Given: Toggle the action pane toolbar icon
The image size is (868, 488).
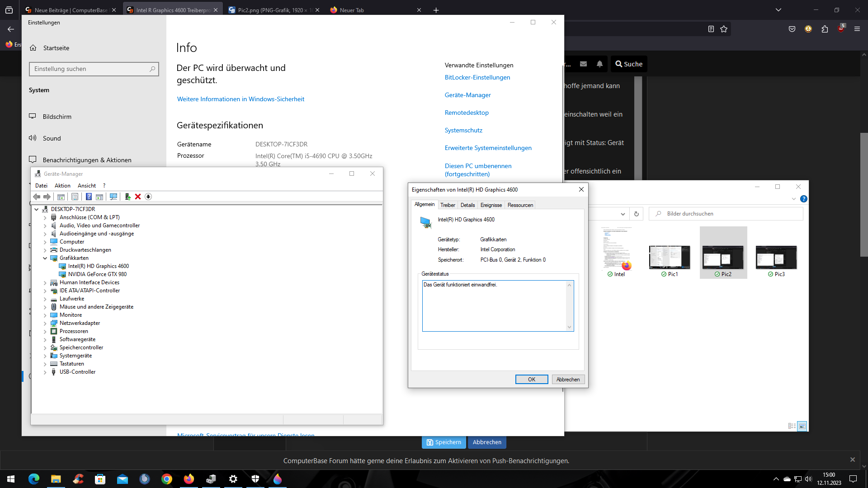Looking at the screenshot, I should click(99, 197).
